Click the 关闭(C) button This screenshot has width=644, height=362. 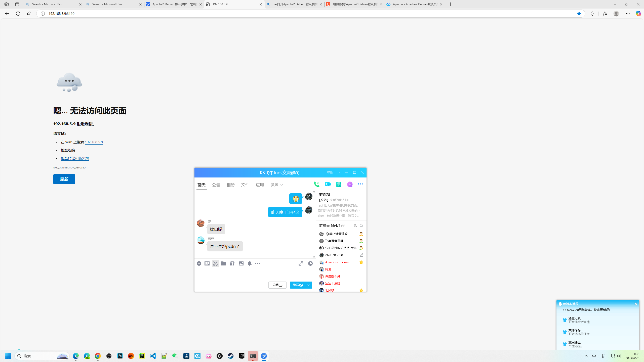(277, 285)
